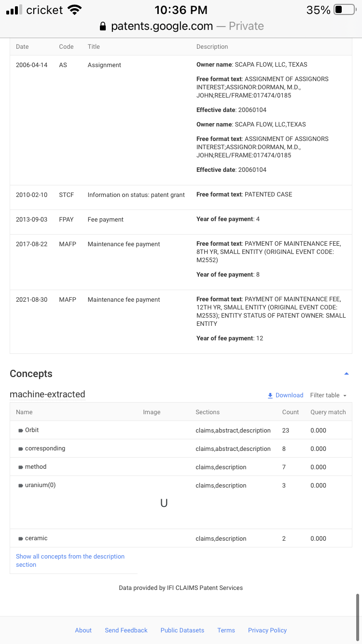Viewport: 362px width, 644px height.
Task: Tap the Assignment title cell
Action: 104,65
